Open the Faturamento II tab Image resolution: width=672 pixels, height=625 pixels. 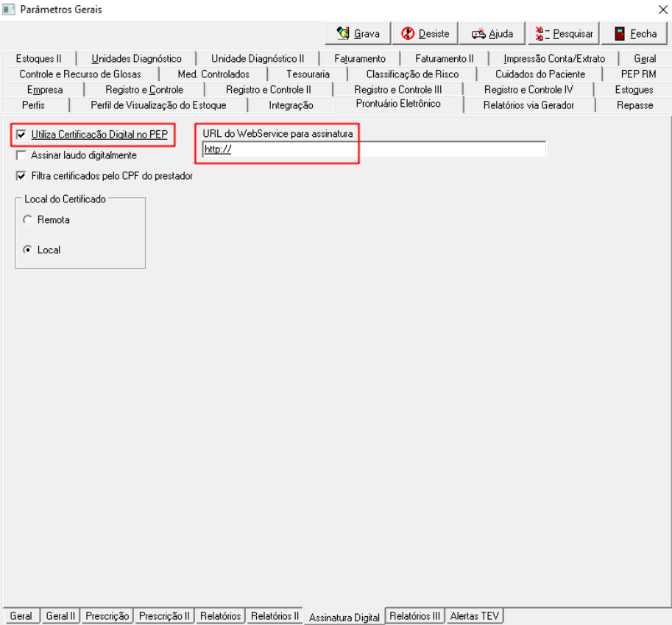point(445,59)
